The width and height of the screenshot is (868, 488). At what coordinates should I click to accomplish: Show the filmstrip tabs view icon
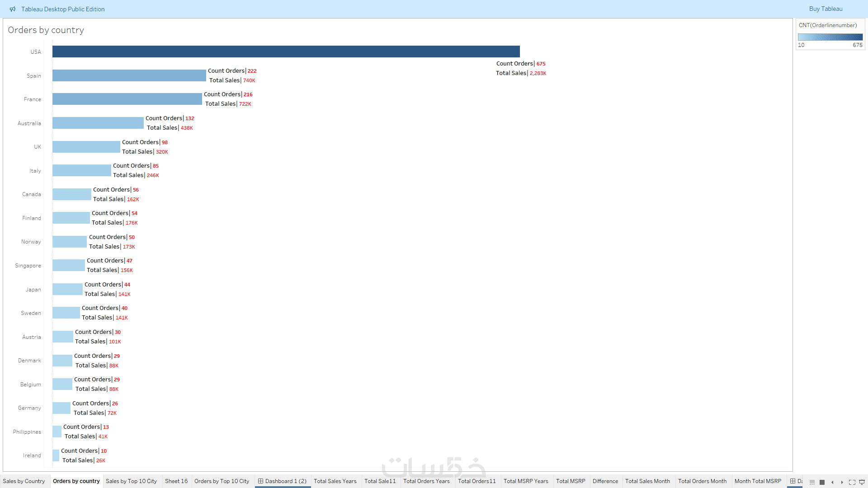click(x=812, y=482)
